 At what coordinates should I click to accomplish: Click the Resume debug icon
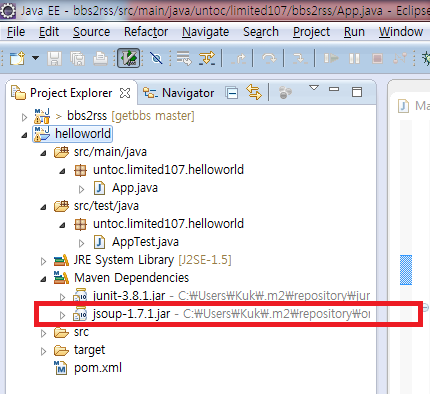click(x=331, y=59)
